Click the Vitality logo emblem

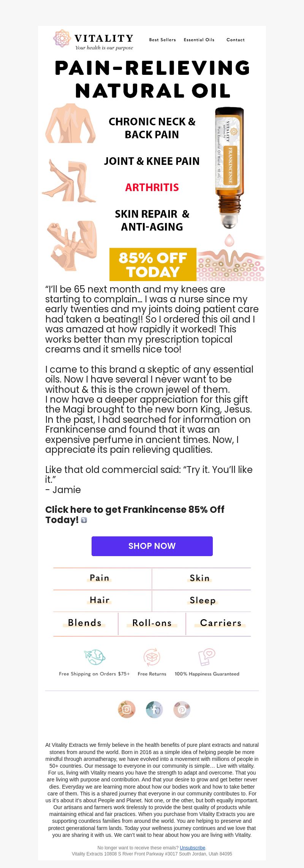[x=62, y=38]
